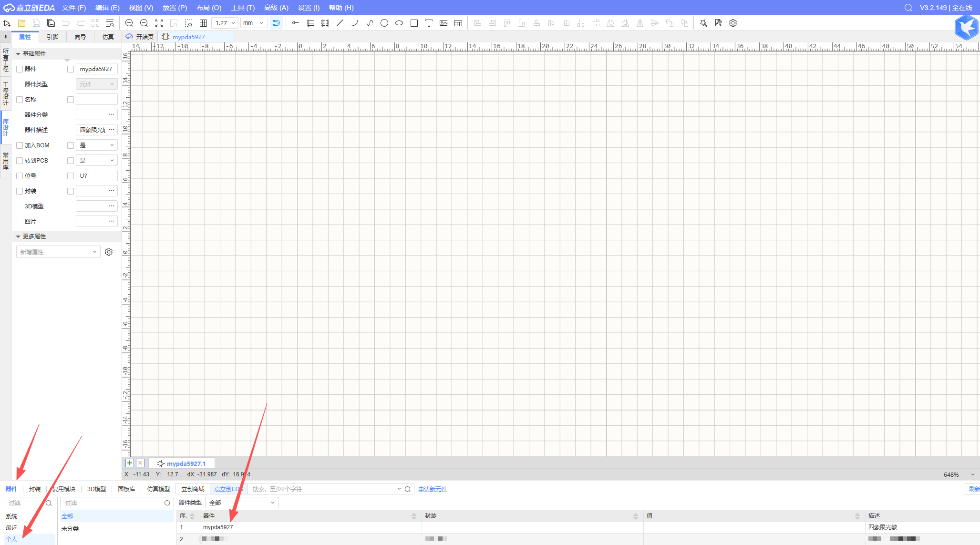This screenshot has height=545, width=980.
Task: Select the insert image tool
Action: tap(444, 23)
